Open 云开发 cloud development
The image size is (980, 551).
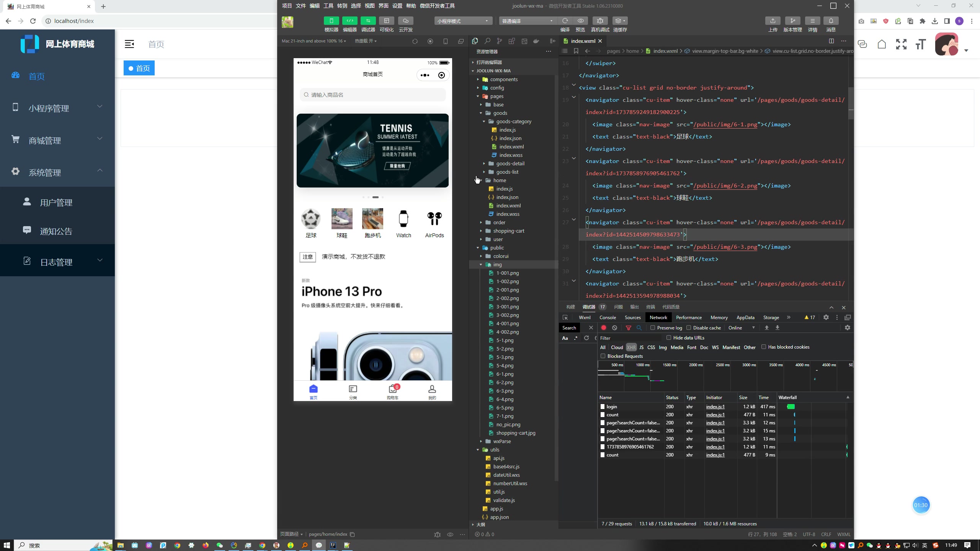point(405,21)
